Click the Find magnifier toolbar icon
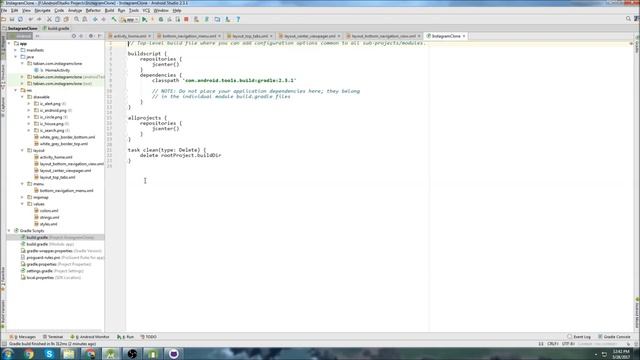Image resolution: width=640 pixels, height=360 pixels. pos(76,19)
